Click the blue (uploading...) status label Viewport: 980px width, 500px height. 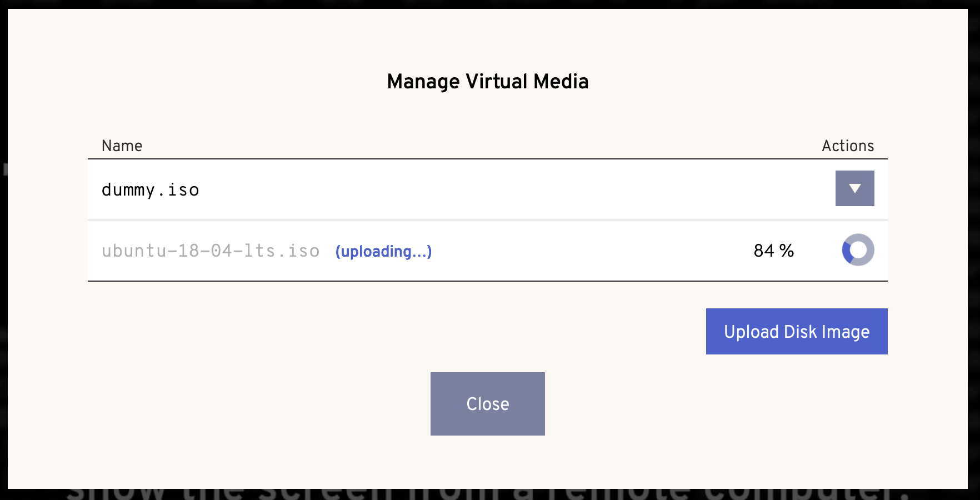pos(383,251)
